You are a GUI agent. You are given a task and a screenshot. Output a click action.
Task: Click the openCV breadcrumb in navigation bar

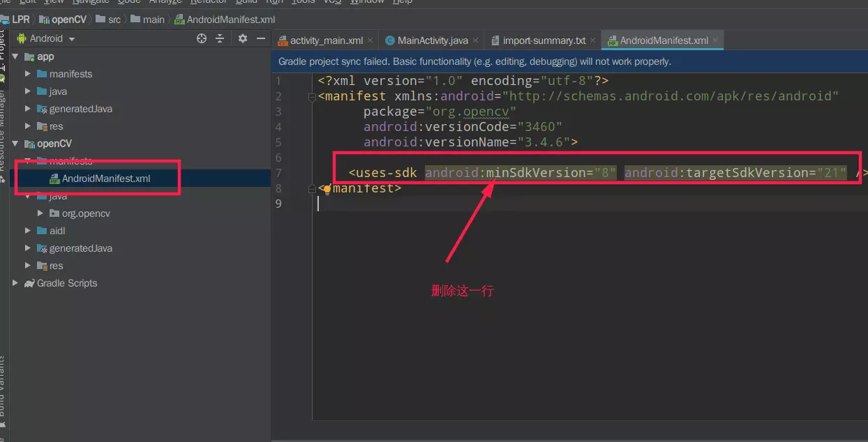coord(69,20)
